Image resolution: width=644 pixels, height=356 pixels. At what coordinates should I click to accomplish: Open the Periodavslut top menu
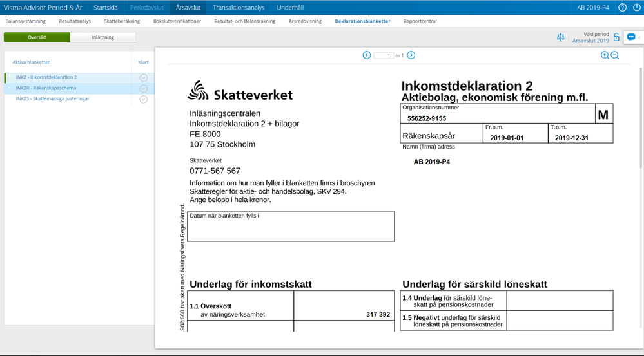146,8
